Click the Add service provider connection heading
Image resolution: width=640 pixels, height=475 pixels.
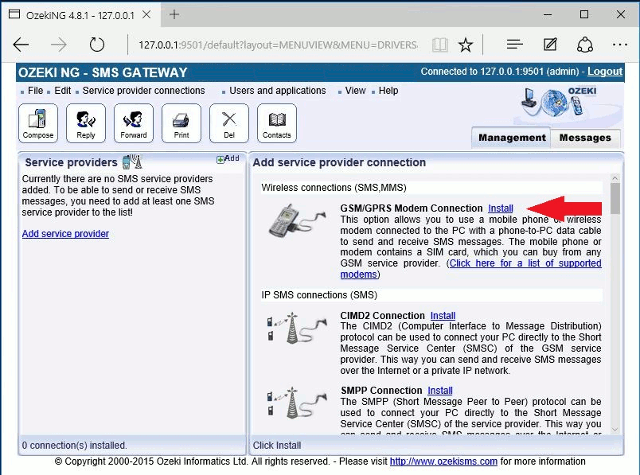click(x=339, y=162)
